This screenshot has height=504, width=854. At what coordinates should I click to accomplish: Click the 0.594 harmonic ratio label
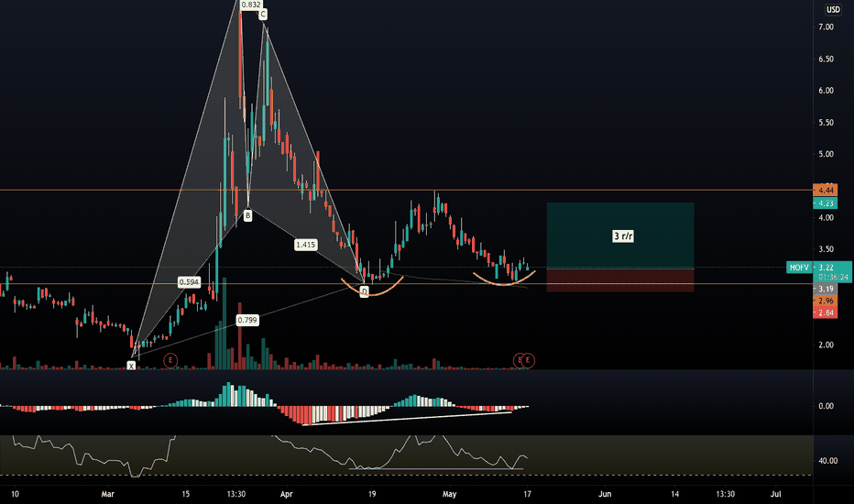coord(189,281)
